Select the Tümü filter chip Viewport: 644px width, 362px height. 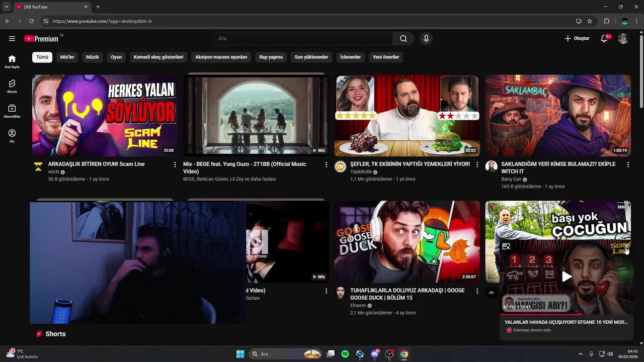coord(42,57)
